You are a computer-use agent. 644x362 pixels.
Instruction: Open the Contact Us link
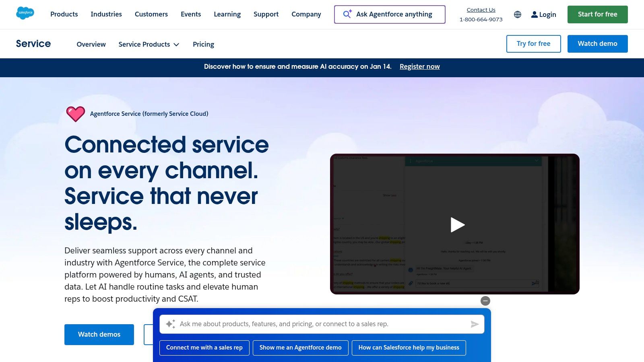coord(481,10)
